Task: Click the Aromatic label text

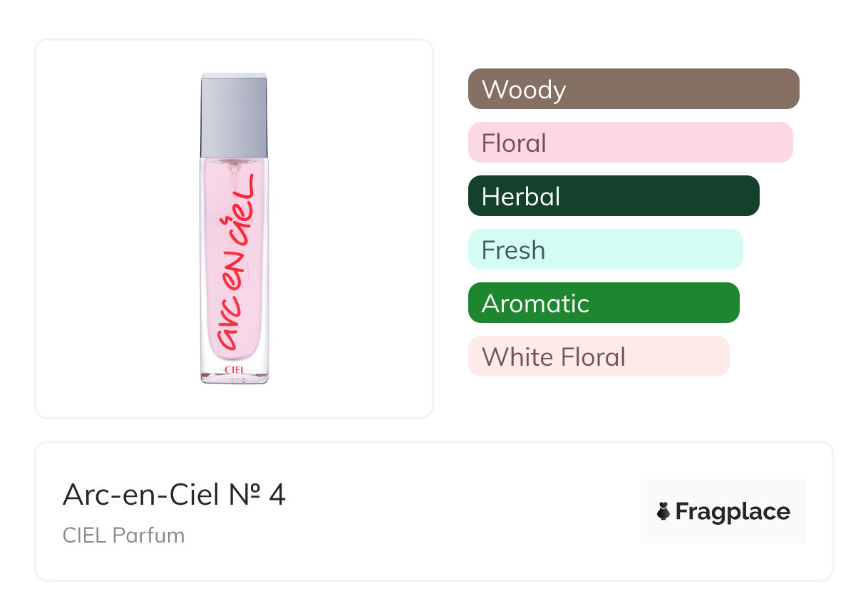Action: point(535,304)
